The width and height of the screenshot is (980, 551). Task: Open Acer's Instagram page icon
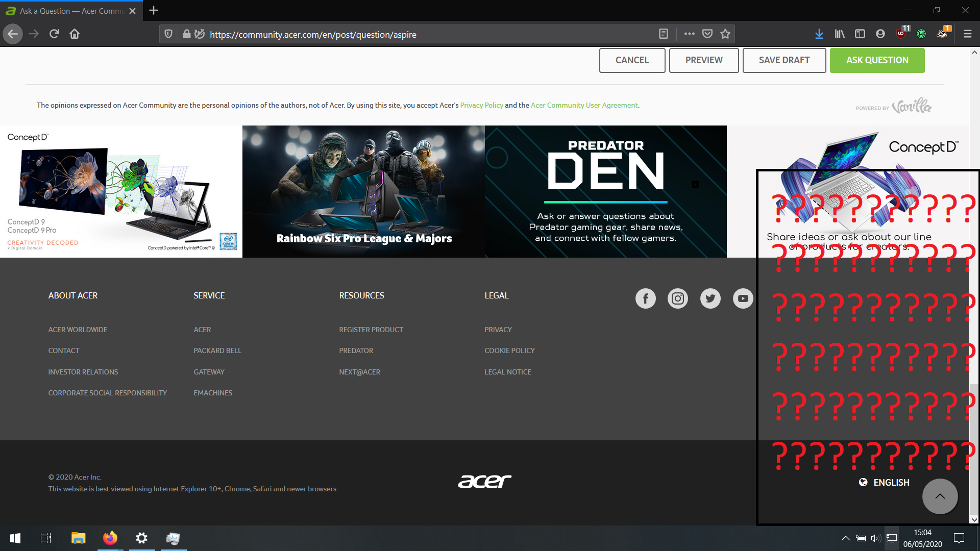678,298
